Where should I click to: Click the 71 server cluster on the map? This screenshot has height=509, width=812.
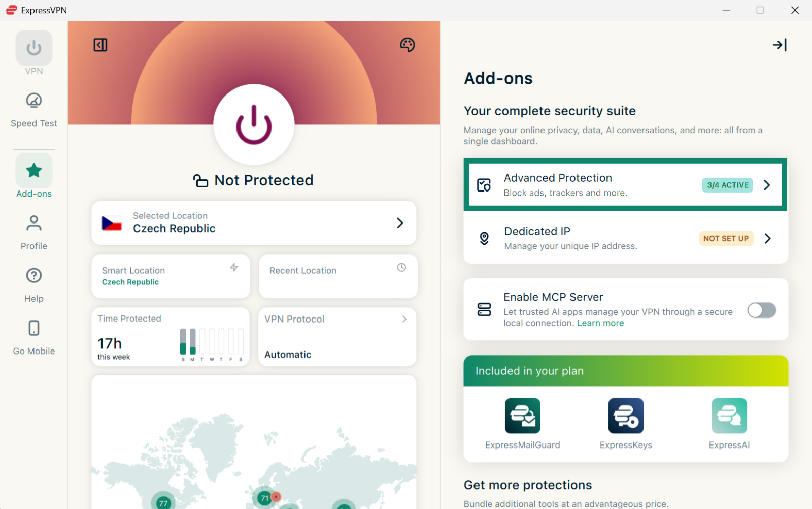264,498
